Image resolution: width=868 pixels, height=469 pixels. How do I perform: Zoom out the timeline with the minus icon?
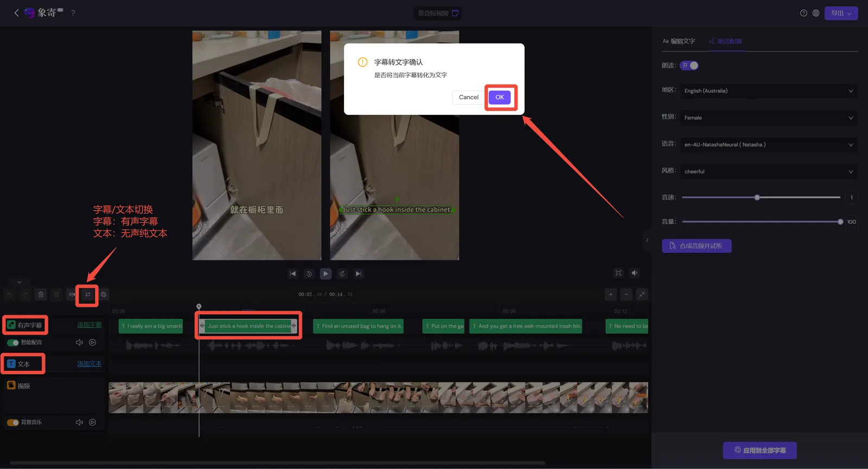coord(627,294)
